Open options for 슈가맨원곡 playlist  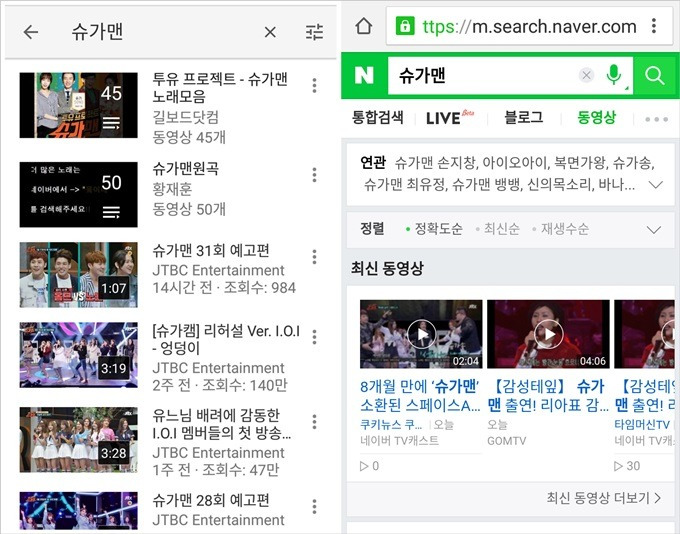(x=314, y=175)
